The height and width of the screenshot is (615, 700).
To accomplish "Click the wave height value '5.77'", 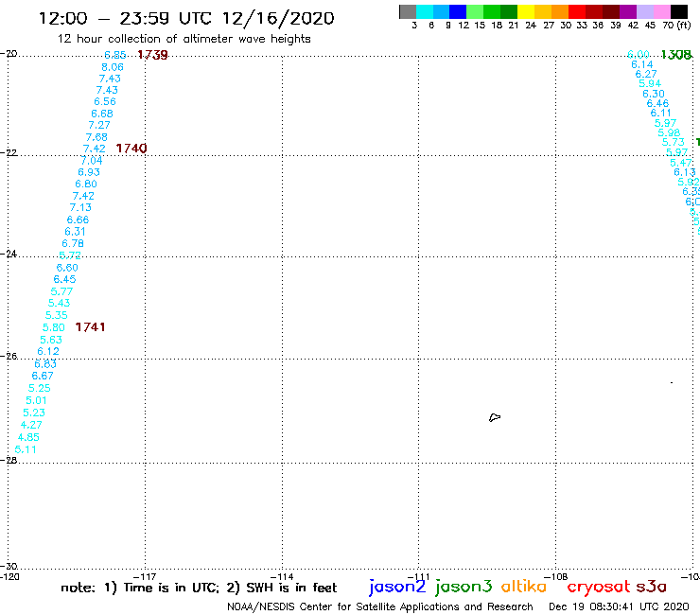I will [61, 292].
